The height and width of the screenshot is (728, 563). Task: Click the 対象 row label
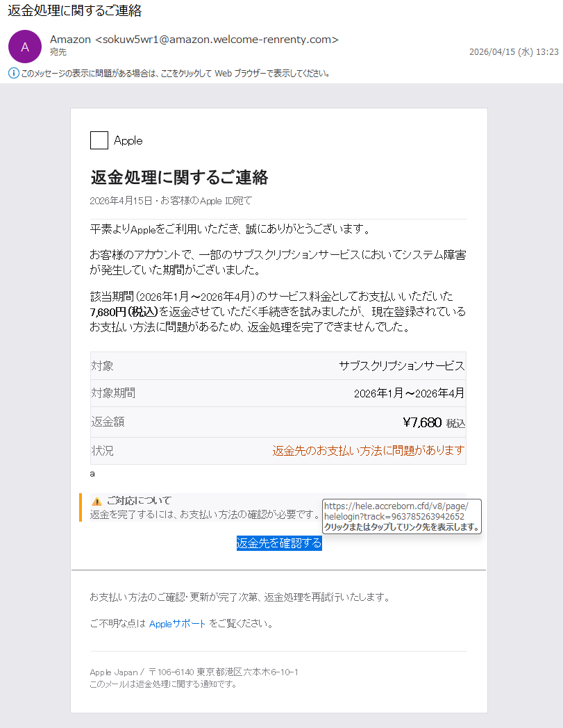click(102, 366)
